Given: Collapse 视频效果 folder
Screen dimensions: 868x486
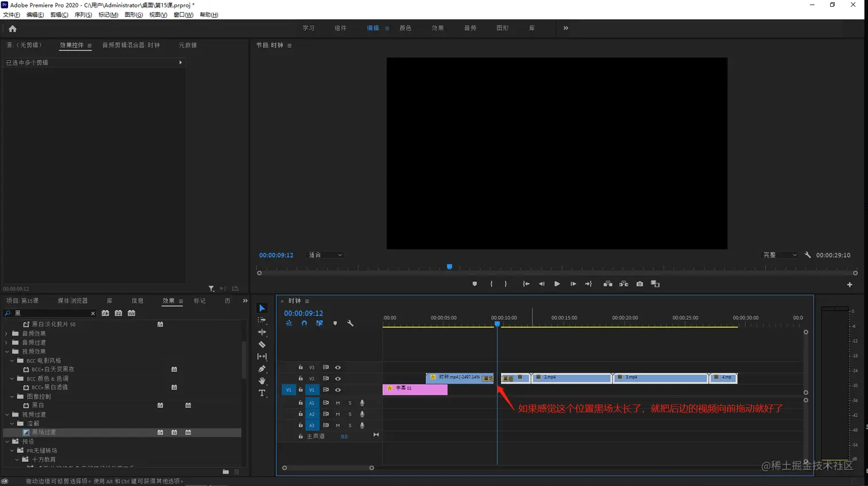Looking at the screenshot, I should coord(7,352).
